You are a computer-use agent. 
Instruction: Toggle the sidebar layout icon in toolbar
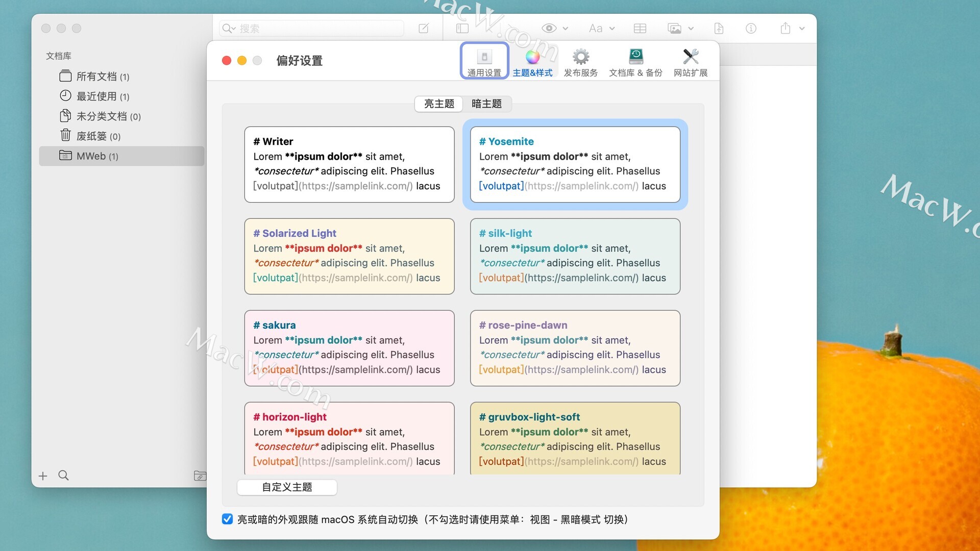462,29
